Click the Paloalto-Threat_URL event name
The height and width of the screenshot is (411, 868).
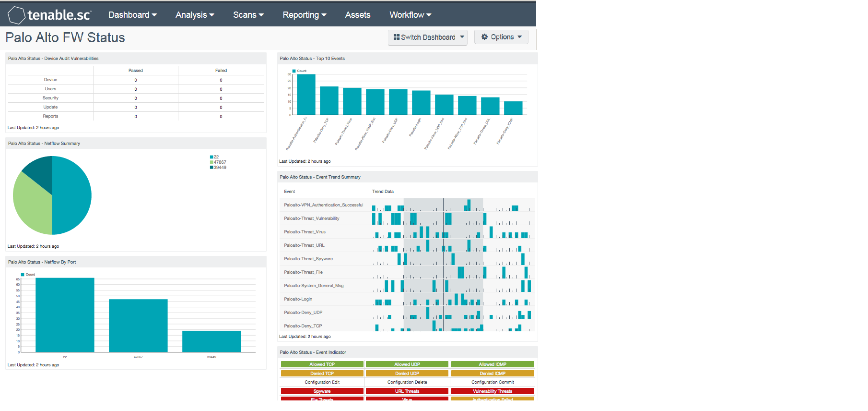tap(304, 245)
